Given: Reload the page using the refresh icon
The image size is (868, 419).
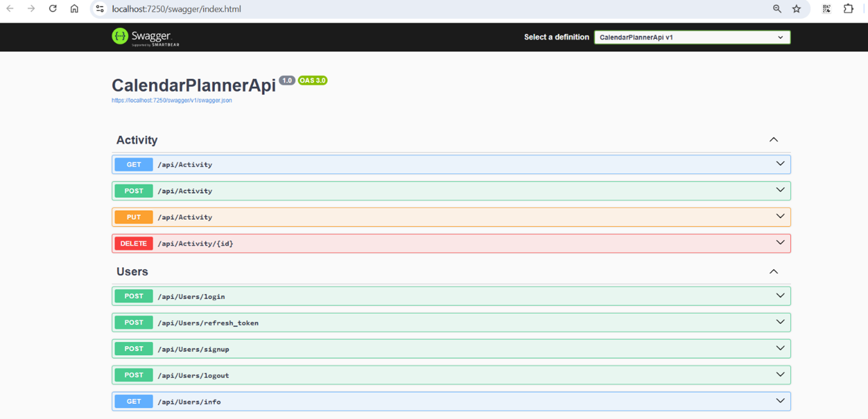Looking at the screenshot, I should click(x=52, y=9).
